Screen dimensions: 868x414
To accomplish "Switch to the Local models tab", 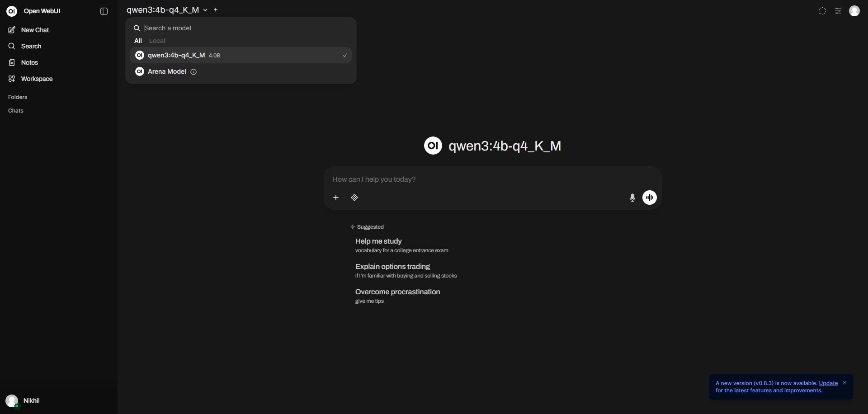I will pos(157,41).
